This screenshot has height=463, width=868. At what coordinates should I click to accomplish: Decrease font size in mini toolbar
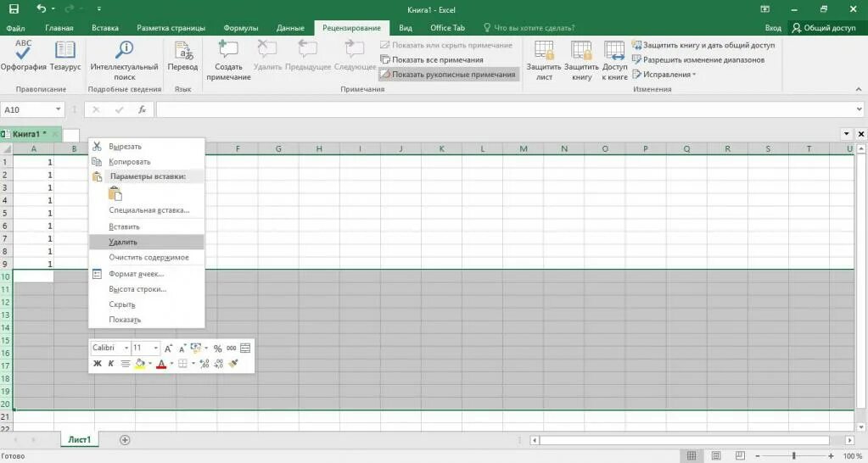[x=182, y=348]
